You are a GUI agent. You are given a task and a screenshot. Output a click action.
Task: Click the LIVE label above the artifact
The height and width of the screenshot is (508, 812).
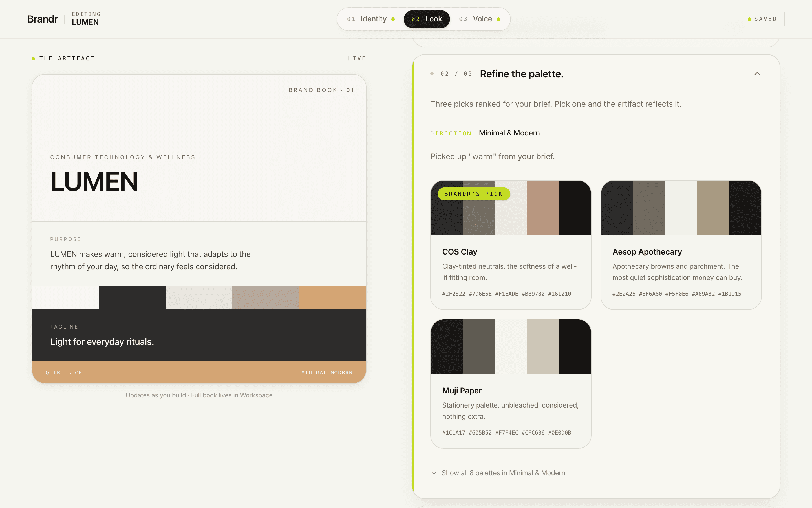(357, 58)
